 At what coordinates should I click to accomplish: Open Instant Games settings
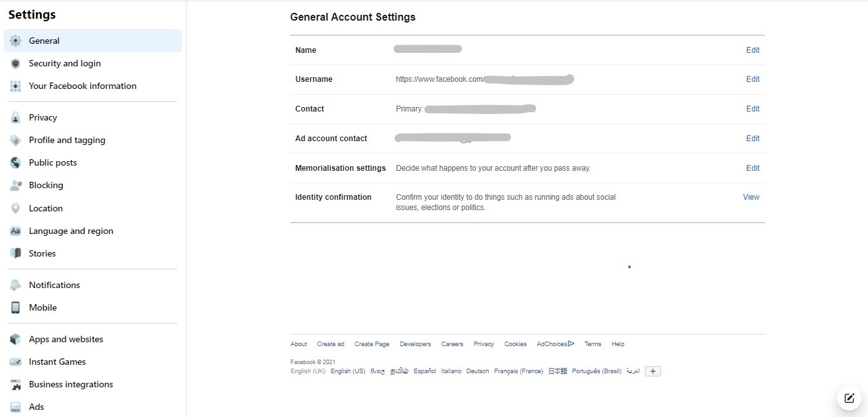pos(93,362)
